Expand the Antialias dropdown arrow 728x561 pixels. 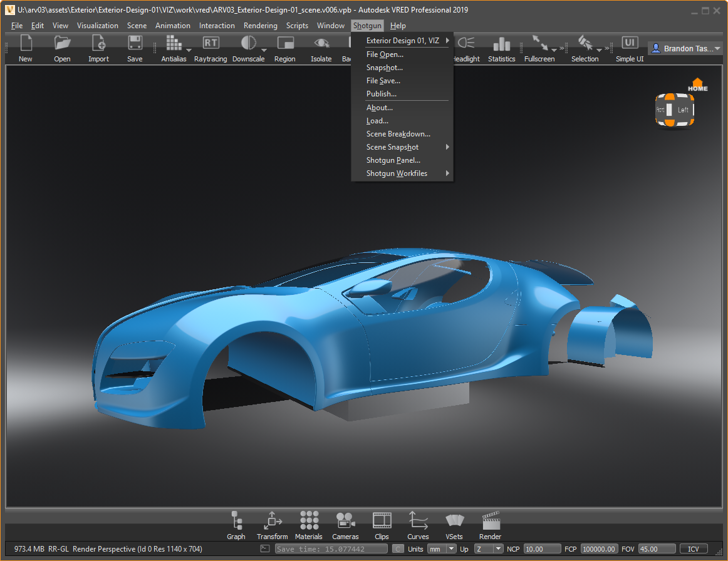pos(189,50)
